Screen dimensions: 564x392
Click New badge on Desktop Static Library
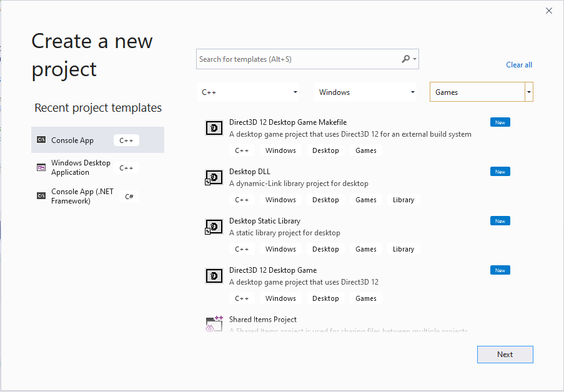pos(500,221)
